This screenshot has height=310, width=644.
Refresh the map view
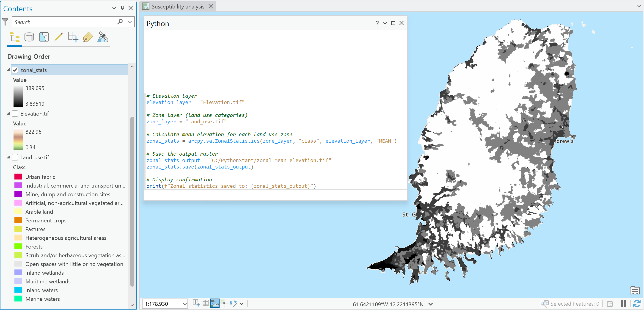pos(636,304)
